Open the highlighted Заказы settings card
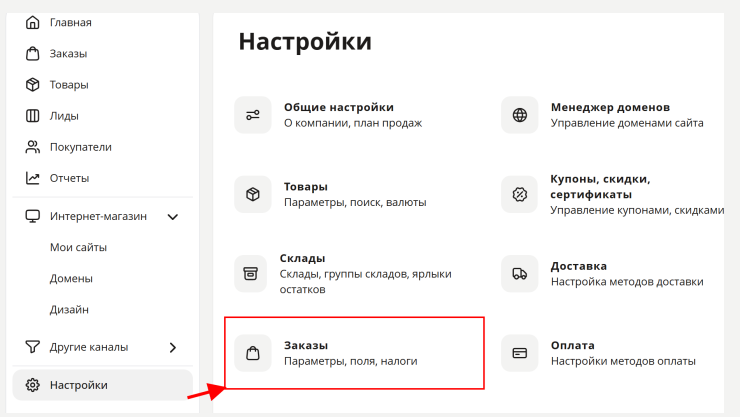This screenshot has height=417, width=740. tap(354, 353)
